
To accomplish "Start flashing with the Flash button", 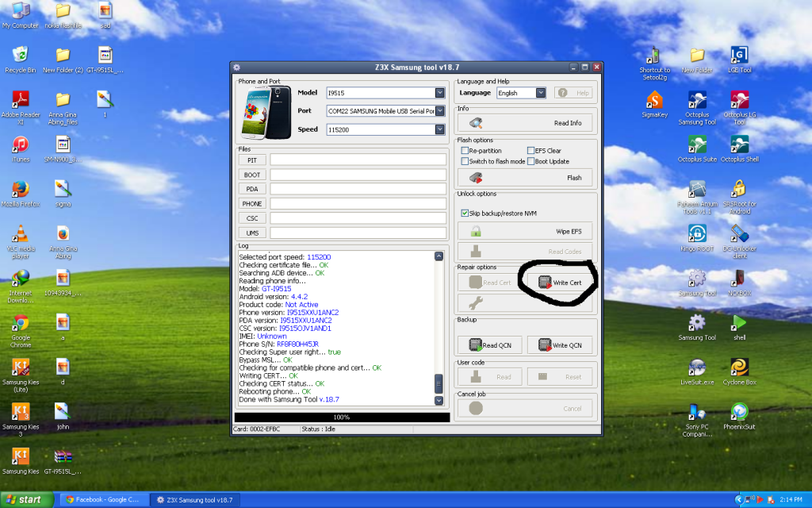I will click(x=525, y=178).
